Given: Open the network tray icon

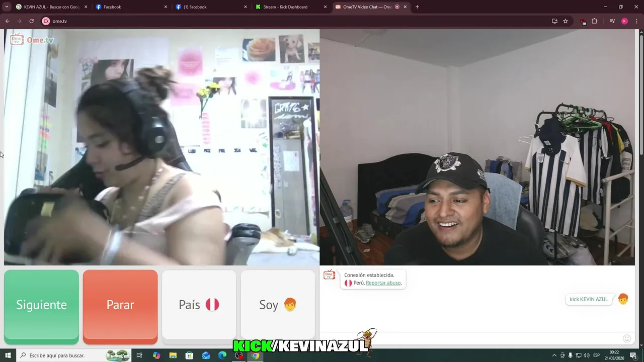Looking at the screenshot, I should click(x=578, y=355).
